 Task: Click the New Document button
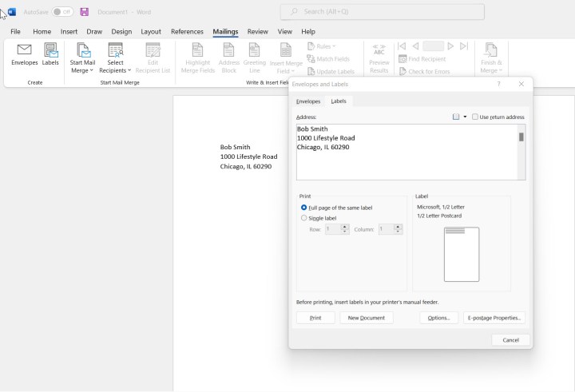tap(367, 318)
